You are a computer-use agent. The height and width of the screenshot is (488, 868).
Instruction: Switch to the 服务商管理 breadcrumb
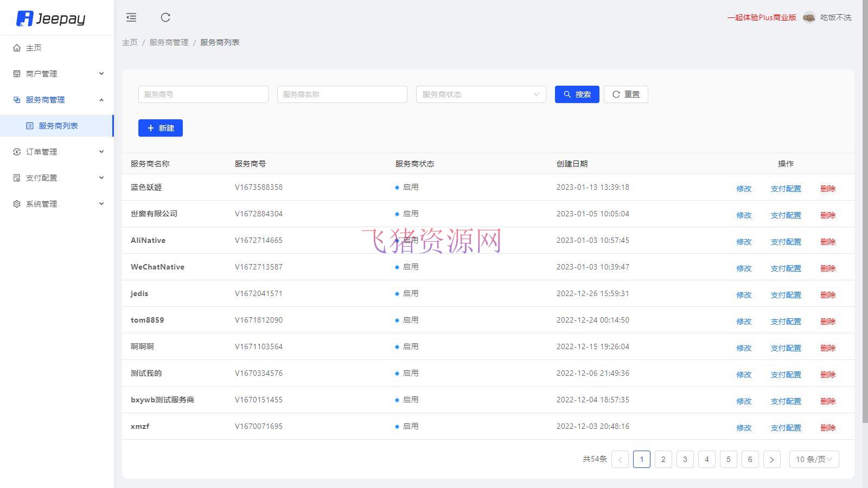coord(168,42)
